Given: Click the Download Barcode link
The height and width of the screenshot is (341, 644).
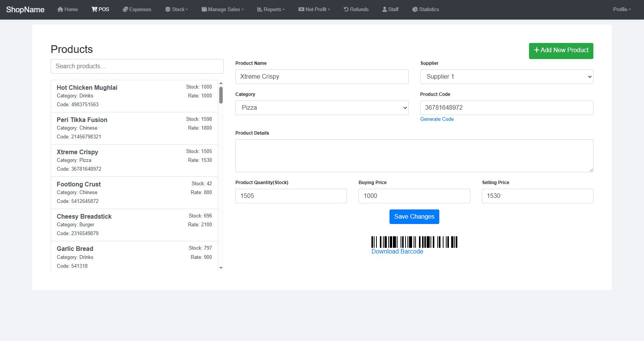Looking at the screenshot, I should (x=397, y=252).
